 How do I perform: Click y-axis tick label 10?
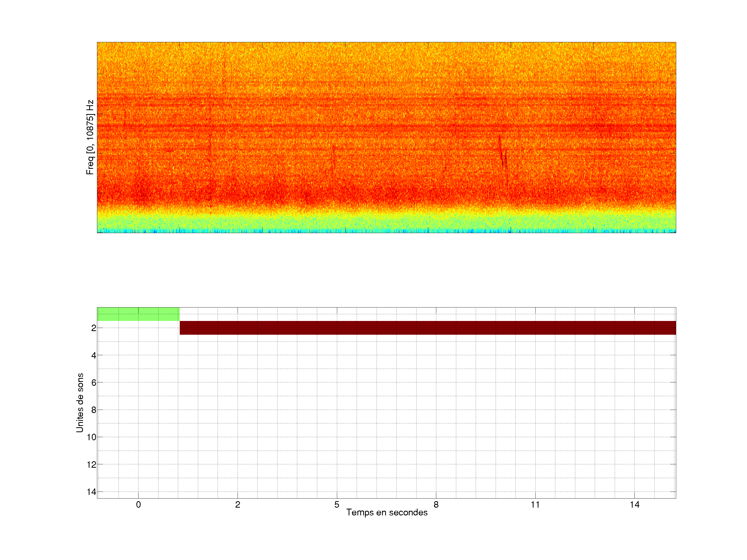pos(92,437)
